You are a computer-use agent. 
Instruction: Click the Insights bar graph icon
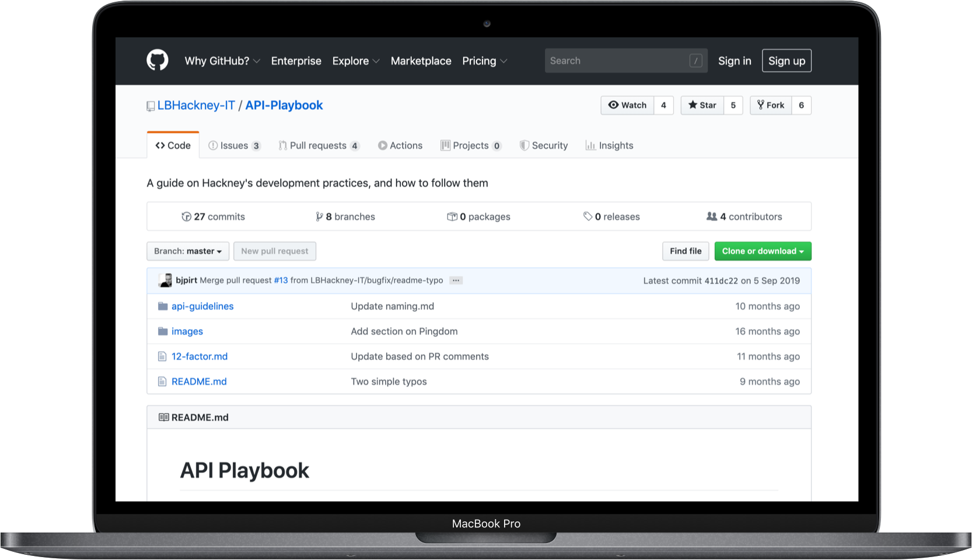(x=590, y=145)
